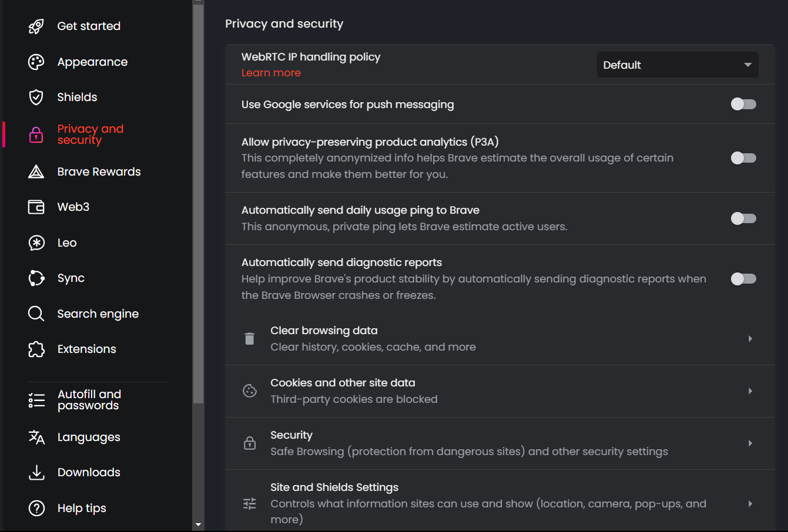This screenshot has height=532, width=788.
Task: Click the Brave Rewards triangle icon
Action: coord(36,172)
